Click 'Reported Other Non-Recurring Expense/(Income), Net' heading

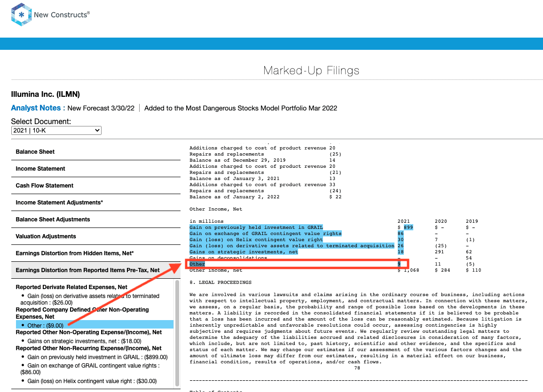[x=89, y=348]
